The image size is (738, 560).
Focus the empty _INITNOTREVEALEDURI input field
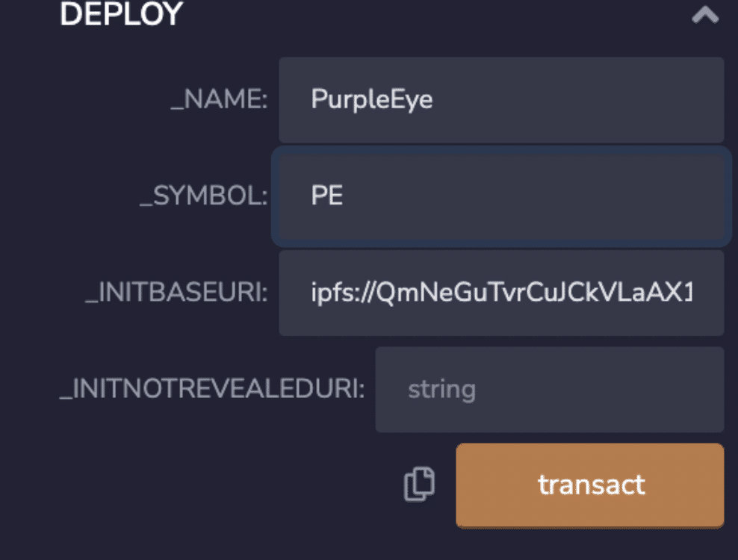click(x=549, y=389)
